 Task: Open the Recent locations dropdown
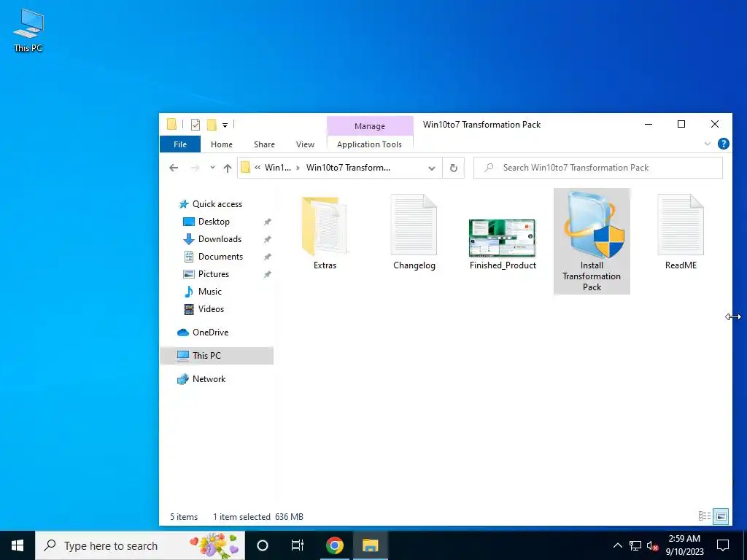[x=212, y=168]
